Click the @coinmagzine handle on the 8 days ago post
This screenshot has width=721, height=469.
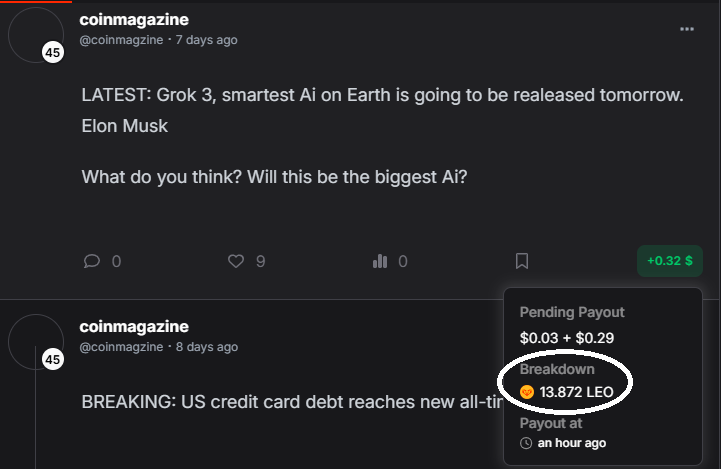click(x=121, y=347)
